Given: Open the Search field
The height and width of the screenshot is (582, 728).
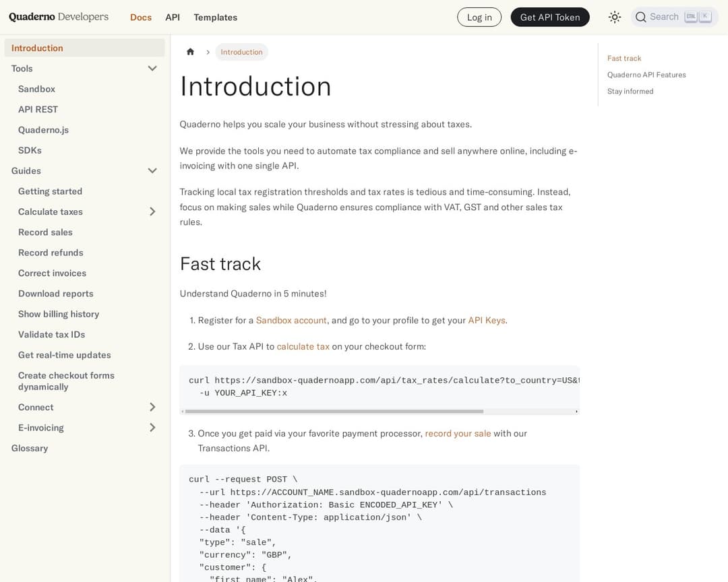Looking at the screenshot, I should tap(674, 17).
